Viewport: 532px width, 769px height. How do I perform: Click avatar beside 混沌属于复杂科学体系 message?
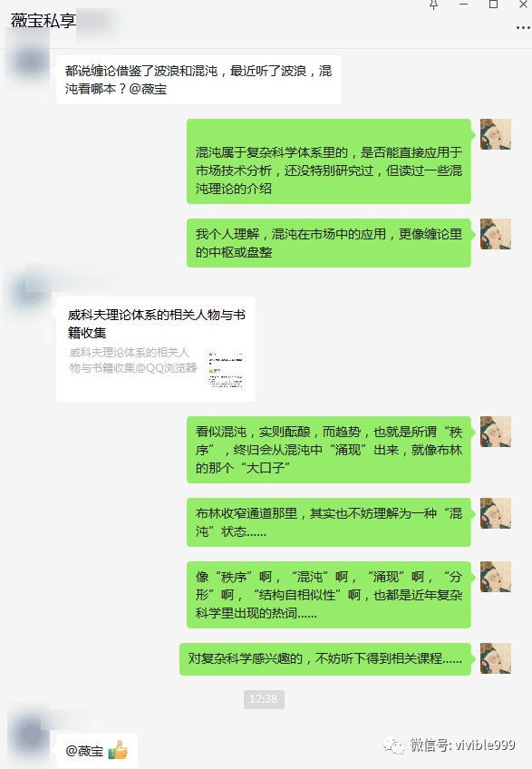(x=495, y=134)
